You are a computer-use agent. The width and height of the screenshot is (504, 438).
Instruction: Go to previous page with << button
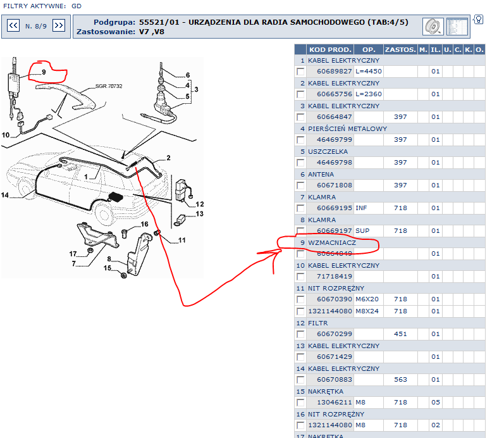[x=13, y=25]
